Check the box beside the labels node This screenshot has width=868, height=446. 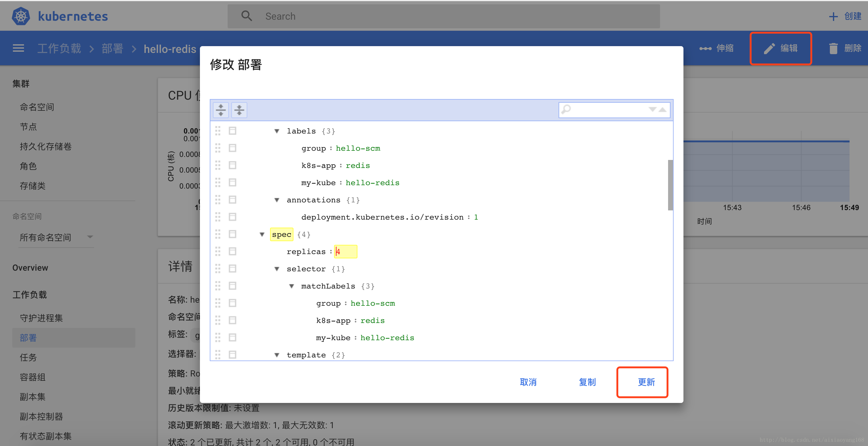(233, 131)
